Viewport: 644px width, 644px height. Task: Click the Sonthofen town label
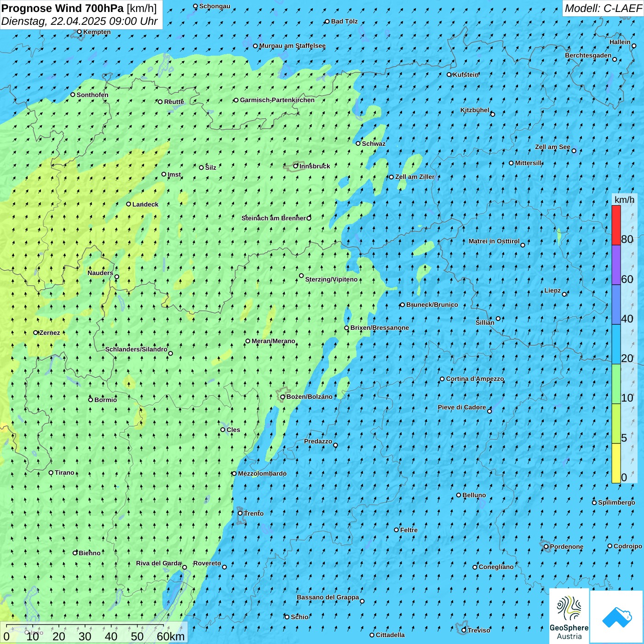(x=92, y=95)
